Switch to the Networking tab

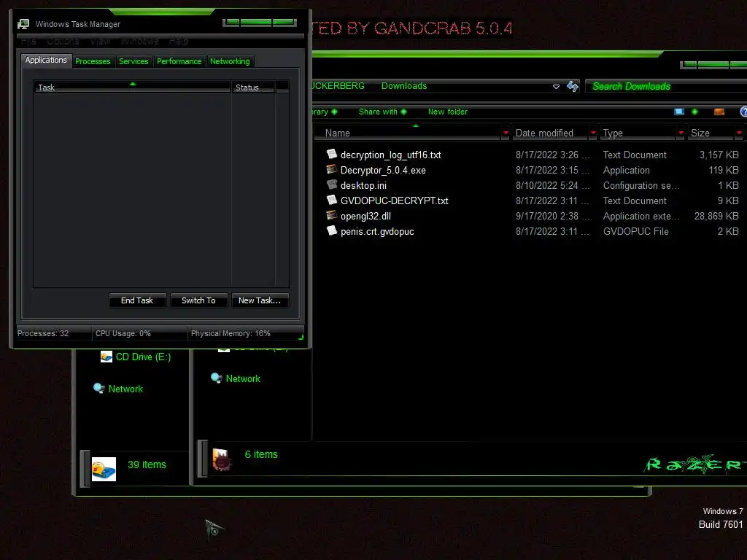230,61
